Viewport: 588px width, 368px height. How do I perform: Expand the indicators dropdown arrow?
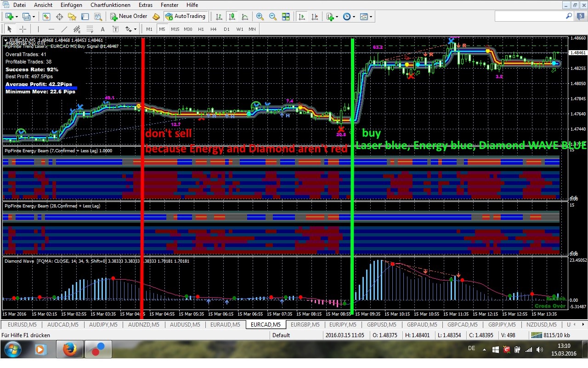click(x=337, y=17)
